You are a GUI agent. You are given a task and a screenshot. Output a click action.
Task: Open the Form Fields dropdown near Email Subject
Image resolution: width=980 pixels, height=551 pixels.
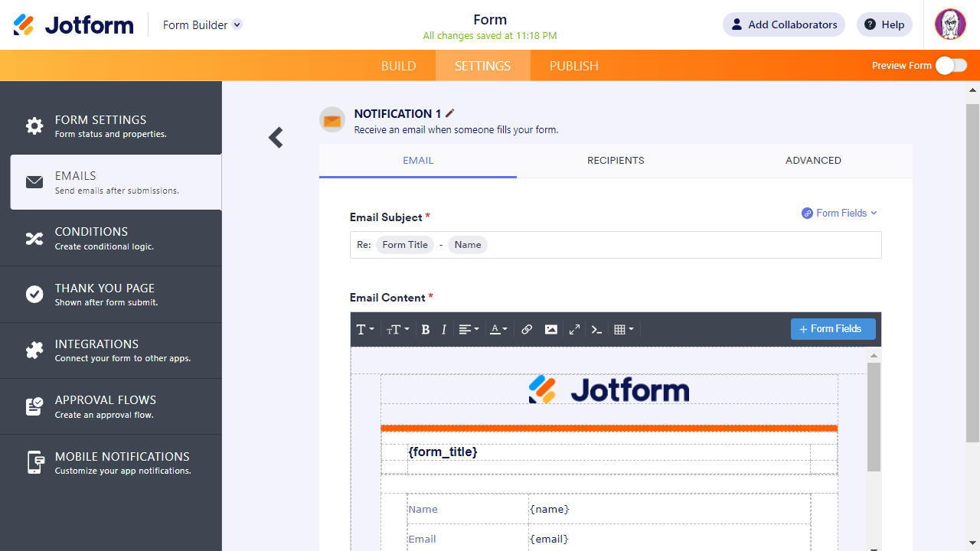pos(839,214)
